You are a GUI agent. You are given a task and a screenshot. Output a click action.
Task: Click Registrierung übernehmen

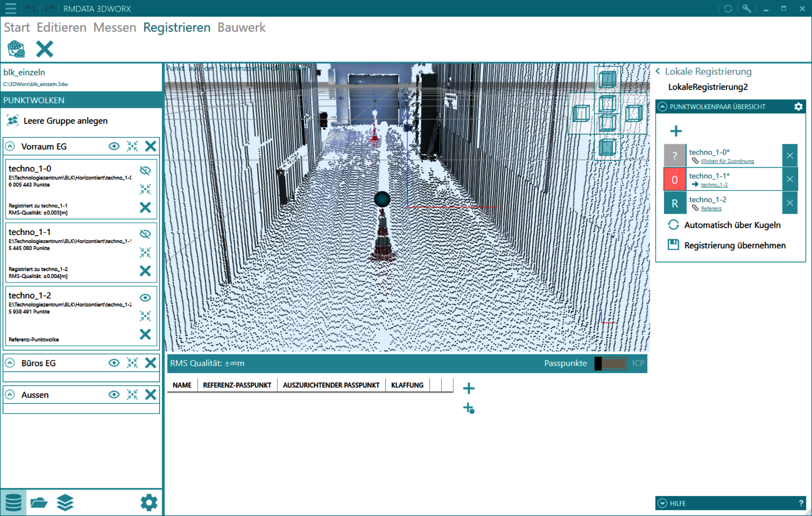tap(735, 245)
